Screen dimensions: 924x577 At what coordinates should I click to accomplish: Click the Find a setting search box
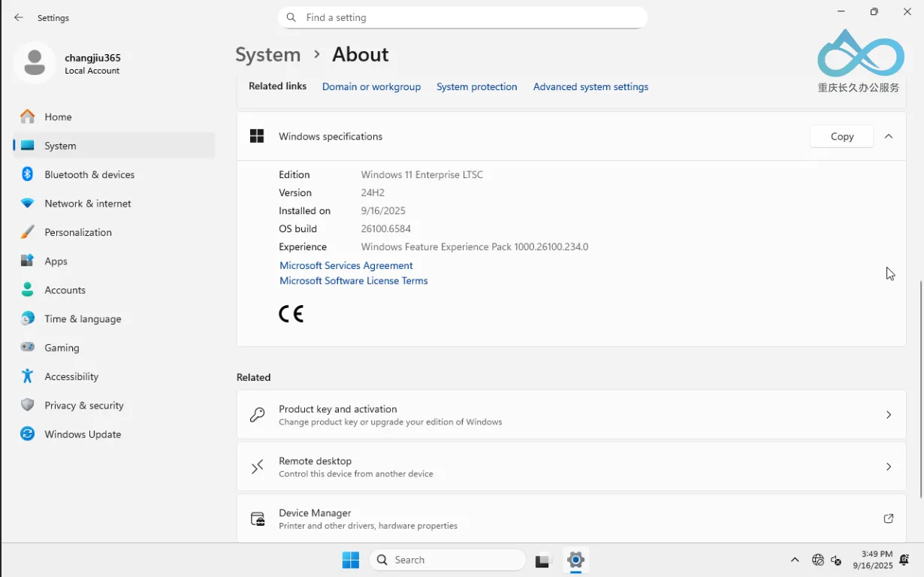463,17
